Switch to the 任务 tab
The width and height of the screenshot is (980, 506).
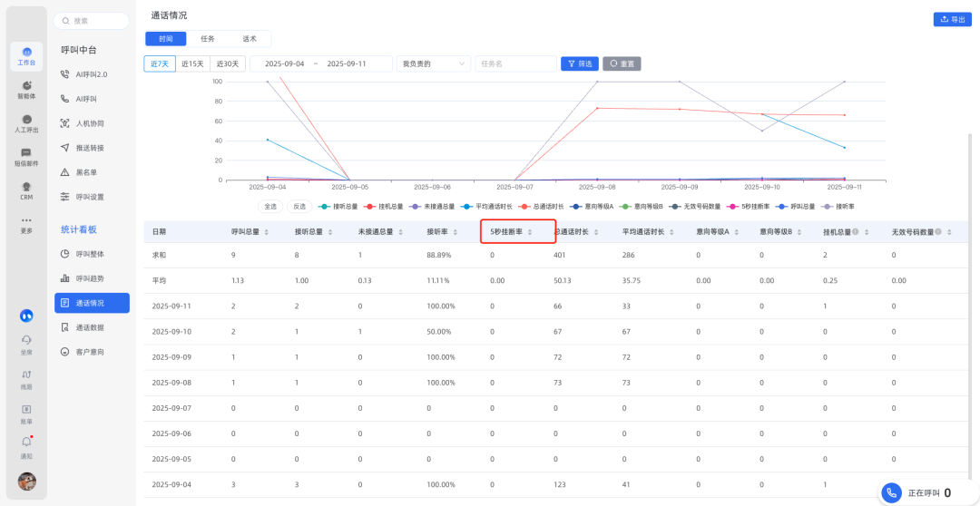208,39
